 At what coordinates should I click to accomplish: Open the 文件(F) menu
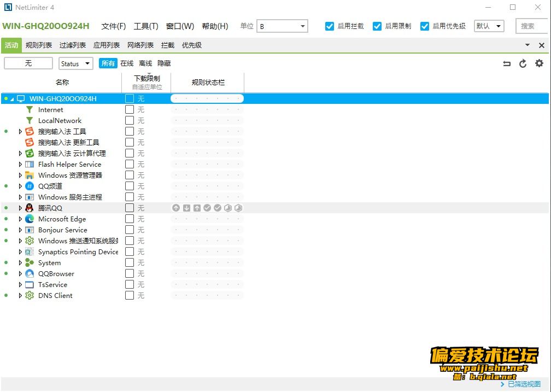pos(114,26)
